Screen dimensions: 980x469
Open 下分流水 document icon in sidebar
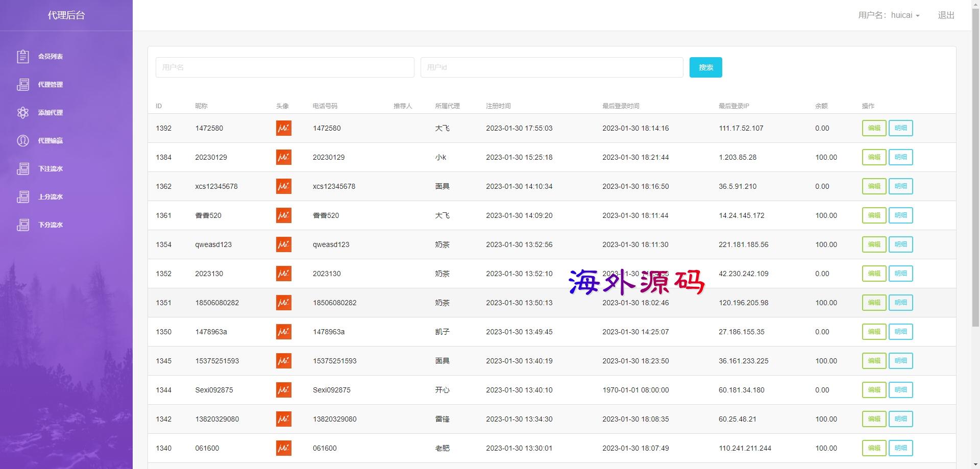click(23, 225)
